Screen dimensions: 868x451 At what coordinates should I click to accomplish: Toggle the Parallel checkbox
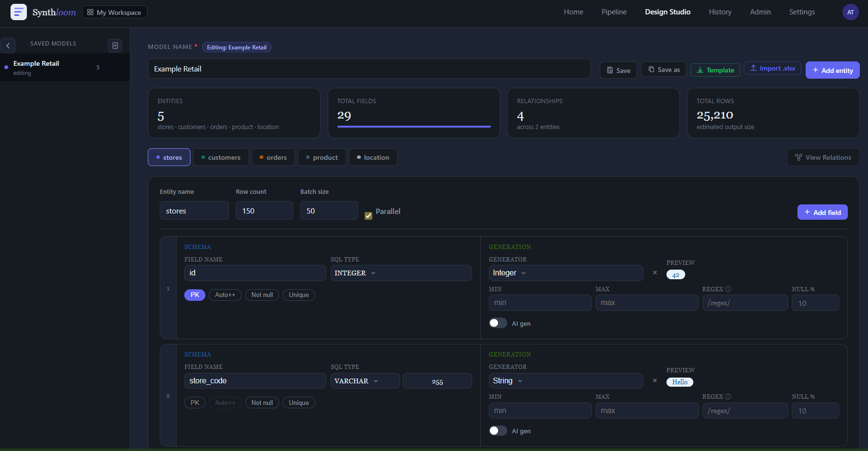(x=369, y=216)
